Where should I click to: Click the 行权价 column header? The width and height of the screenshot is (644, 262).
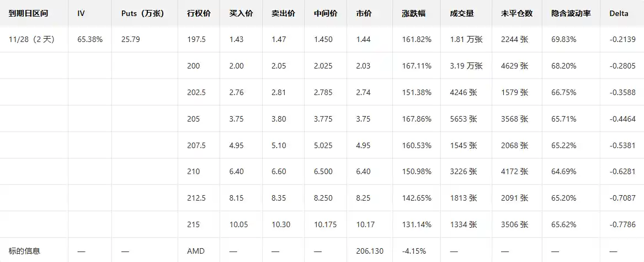tap(199, 13)
